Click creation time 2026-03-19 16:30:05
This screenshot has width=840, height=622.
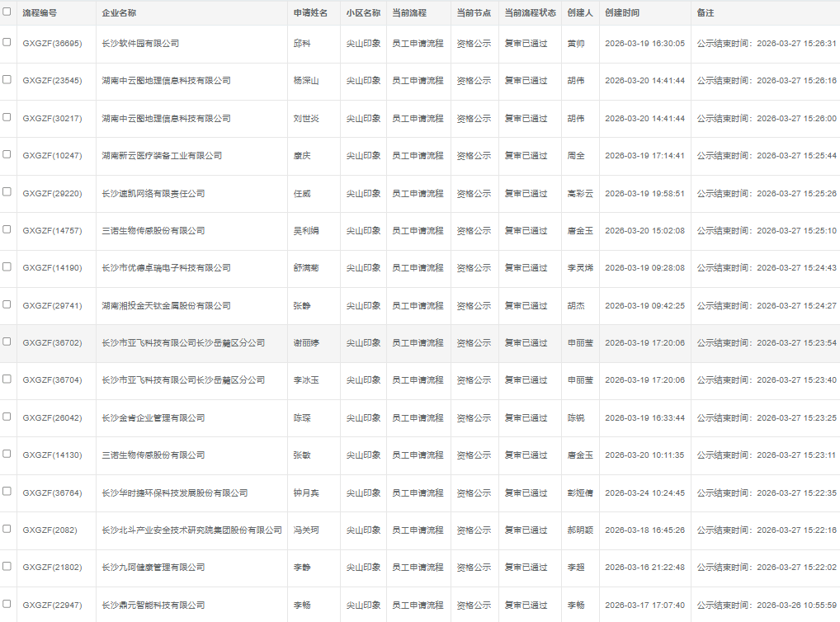(x=645, y=44)
